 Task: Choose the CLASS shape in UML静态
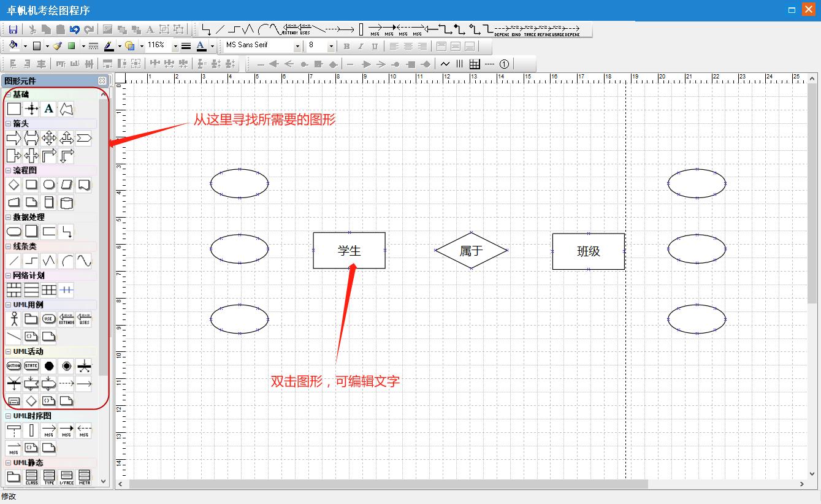click(31, 476)
